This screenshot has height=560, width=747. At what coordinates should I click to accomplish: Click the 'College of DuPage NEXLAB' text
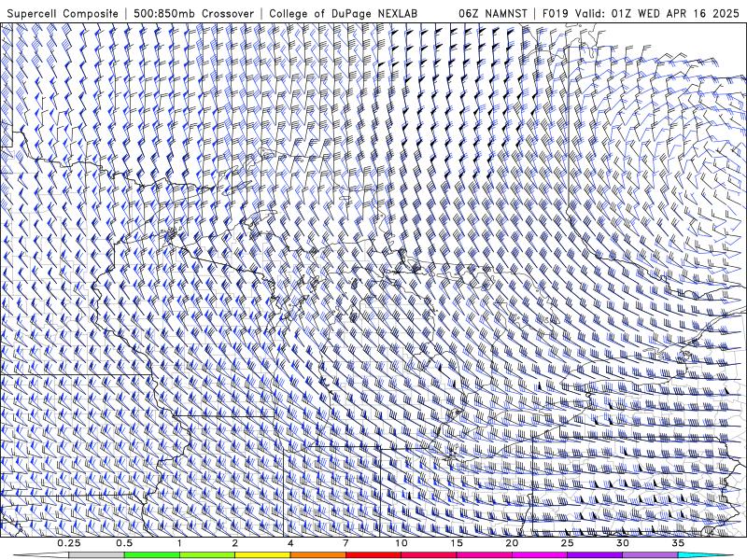343,14
